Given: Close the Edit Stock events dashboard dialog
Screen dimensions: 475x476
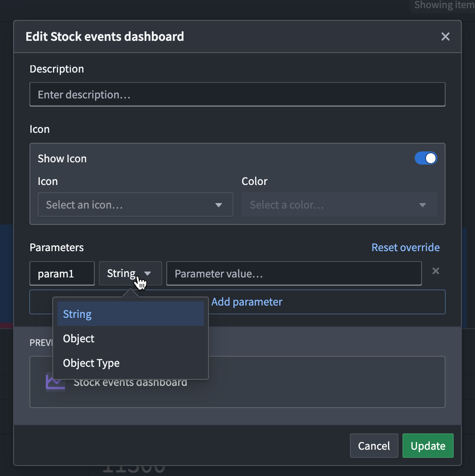Looking at the screenshot, I should (x=445, y=37).
